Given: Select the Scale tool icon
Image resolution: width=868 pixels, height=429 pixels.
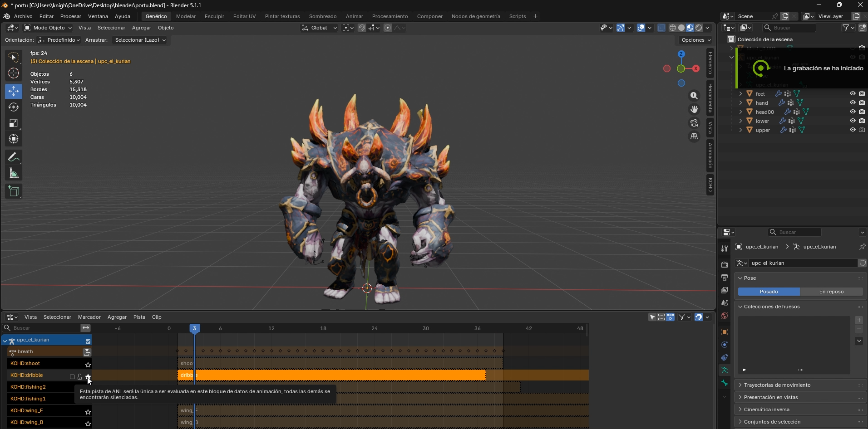Looking at the screenshot, I should click(x=14, y=123).
